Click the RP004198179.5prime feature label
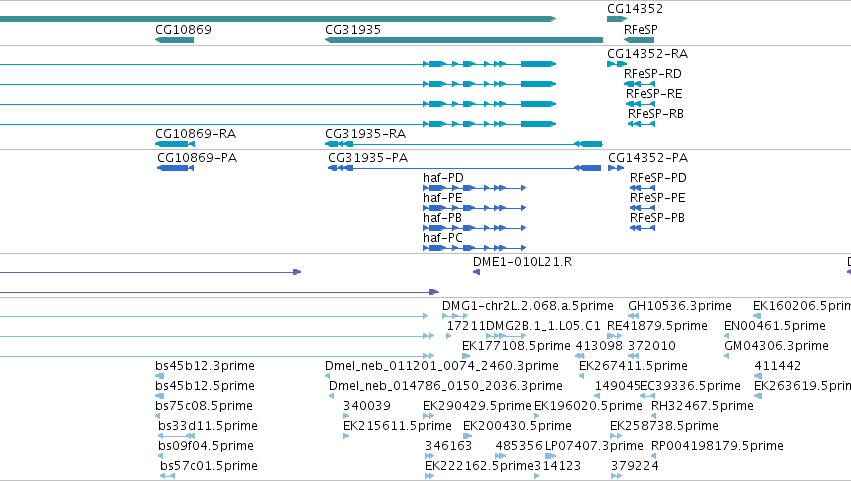The image size is (851, 481). click(x=717, y=447)
